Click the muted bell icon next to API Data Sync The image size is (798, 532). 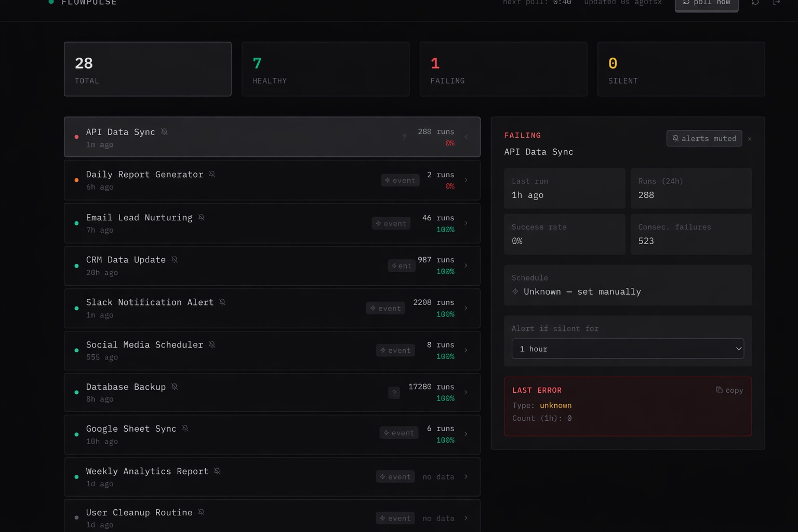(164, 132)
